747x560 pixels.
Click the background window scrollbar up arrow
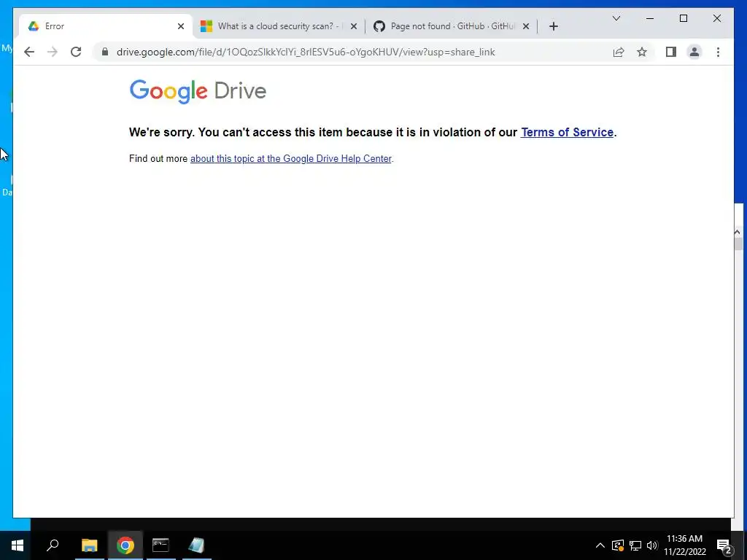[x=737, y=233]
